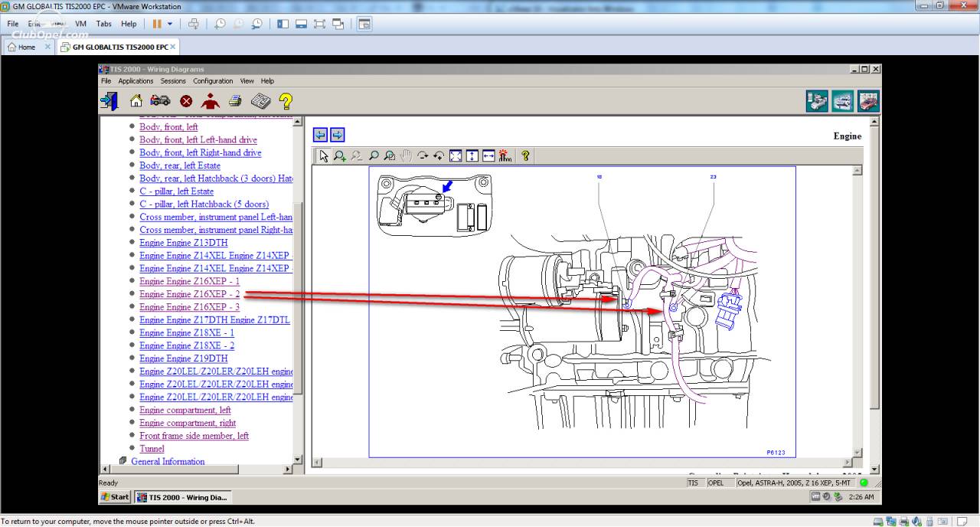Open the TIS View menu

tap(247, 81)
